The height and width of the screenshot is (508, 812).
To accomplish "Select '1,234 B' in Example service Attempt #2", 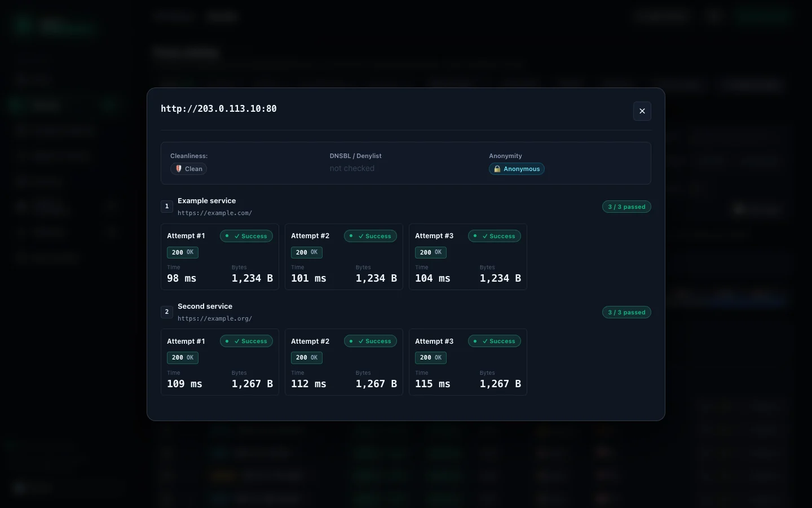I will 376,278.
